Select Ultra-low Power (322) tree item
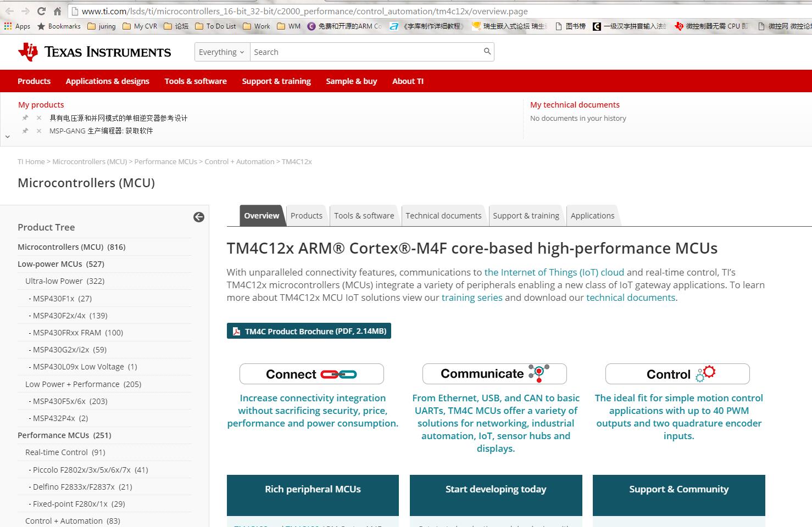 click(65, 281)
